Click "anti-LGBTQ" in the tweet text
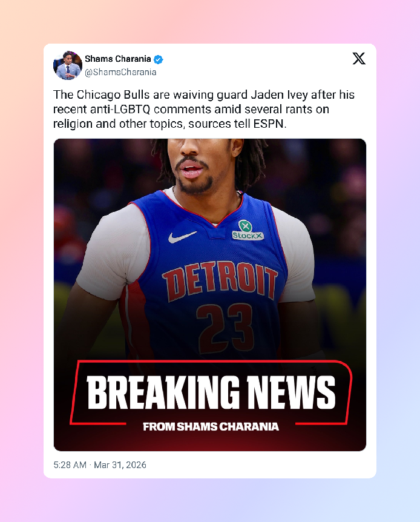420x522 pixels. [x=120, y=109]
